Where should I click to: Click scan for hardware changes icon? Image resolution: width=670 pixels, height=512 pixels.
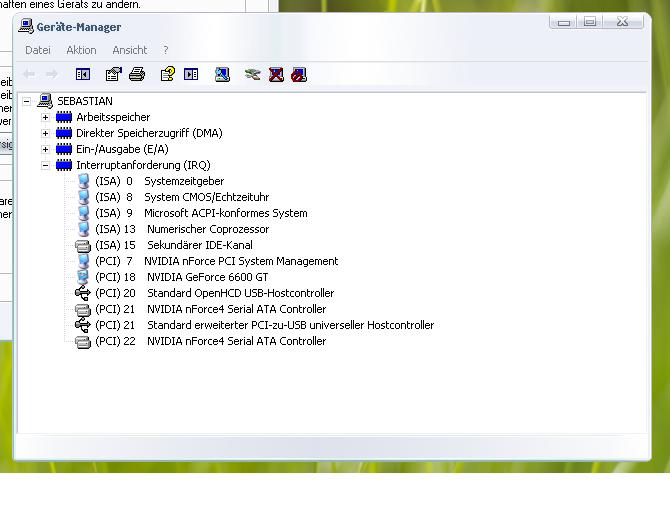[222, 75]
